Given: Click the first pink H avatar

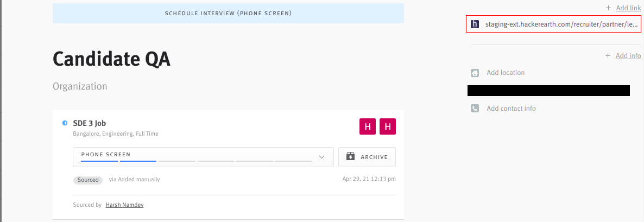Looking at the screenshot, I should [368, 126].
